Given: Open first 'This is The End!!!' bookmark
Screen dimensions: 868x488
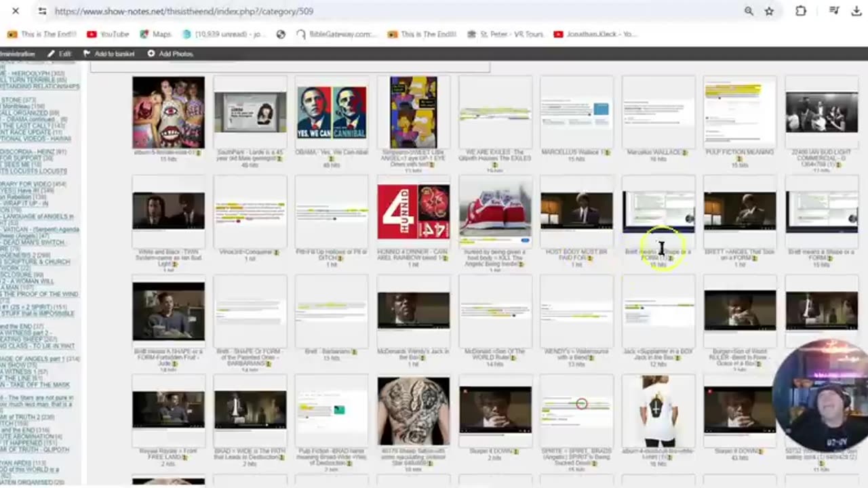Looking at the screenshot, I should tap(41, 34).
